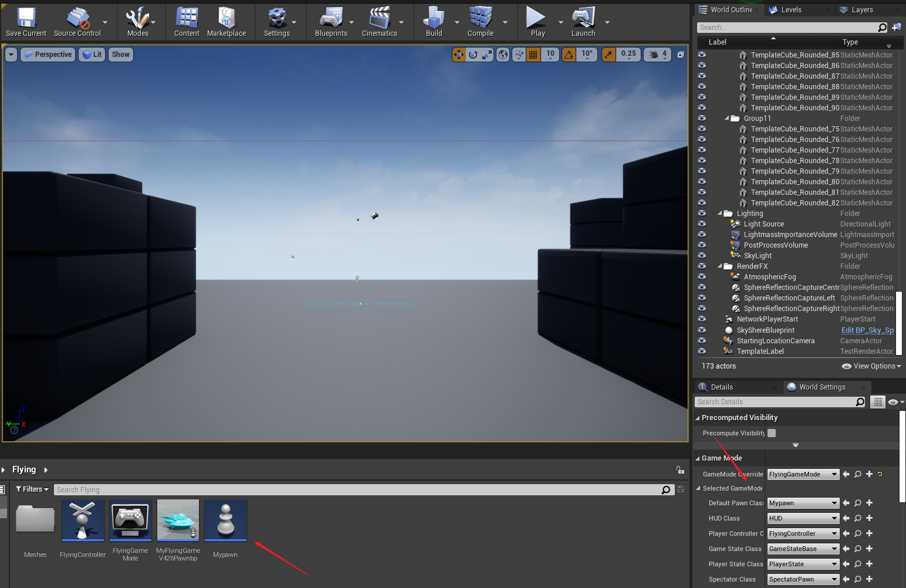Toggle rotation snapping icon in viewport

tap(569, 55)
